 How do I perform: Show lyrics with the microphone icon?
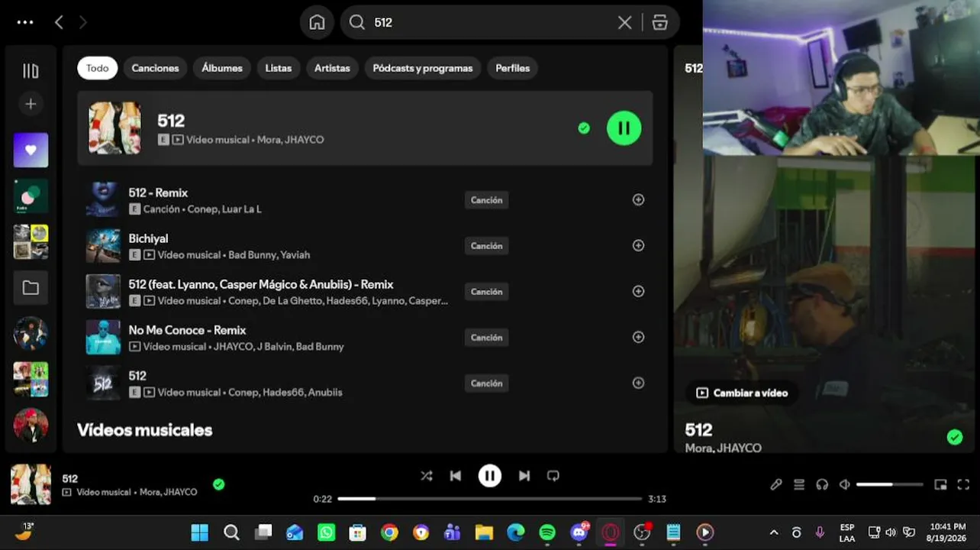776,484
